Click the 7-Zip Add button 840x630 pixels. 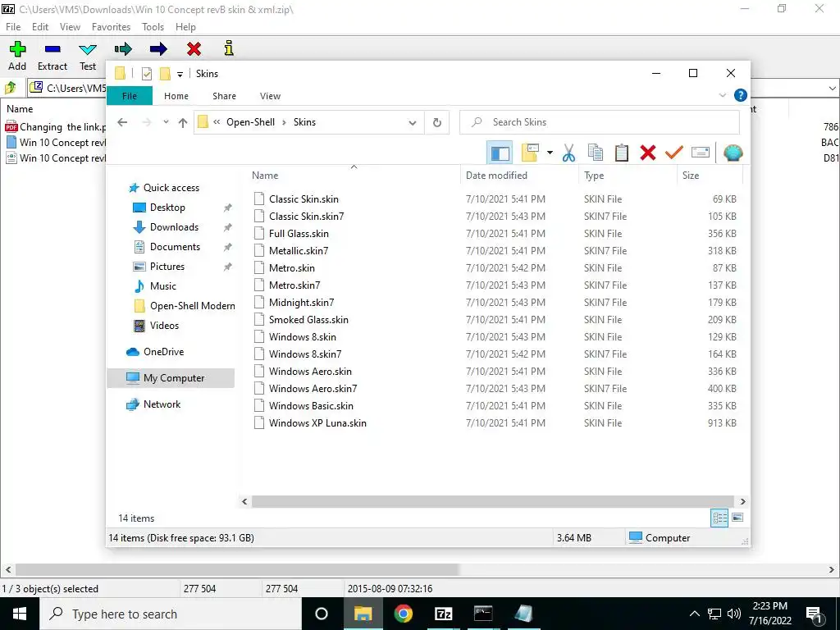17,57
